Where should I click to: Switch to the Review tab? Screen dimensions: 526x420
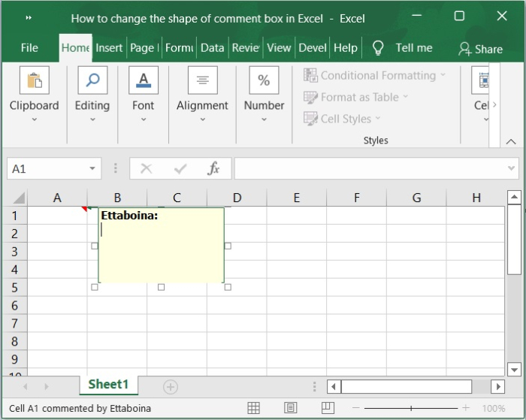246,48
